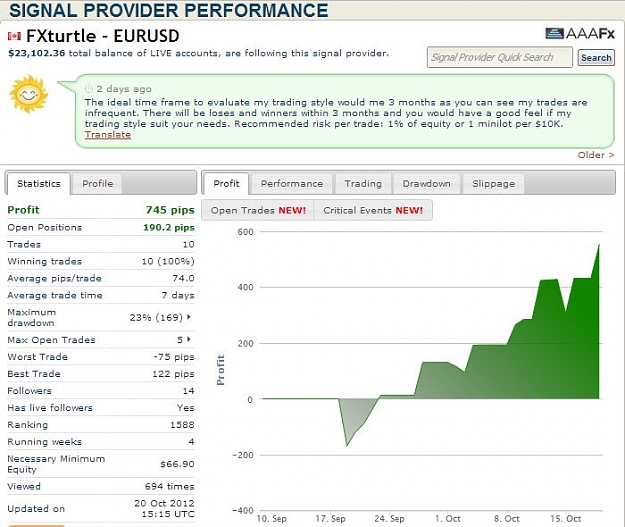Click the '$66.90' necessary minimum equity

[177, 464]
